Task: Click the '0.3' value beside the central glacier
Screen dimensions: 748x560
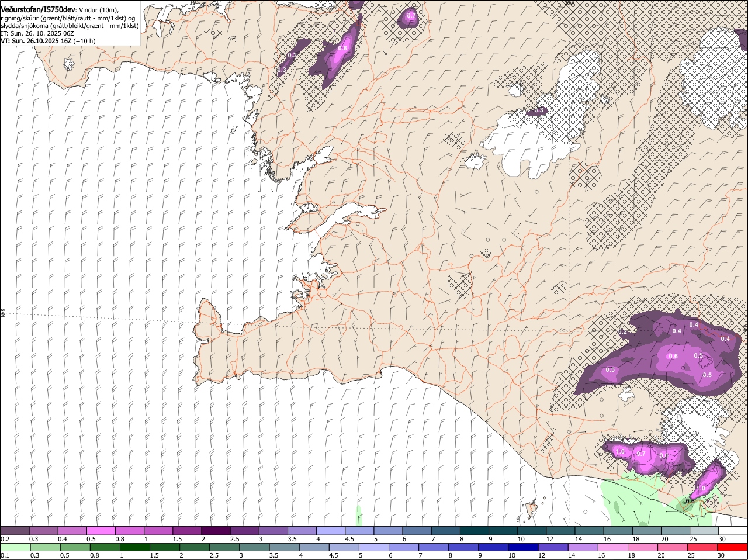Action: point(539,110)
